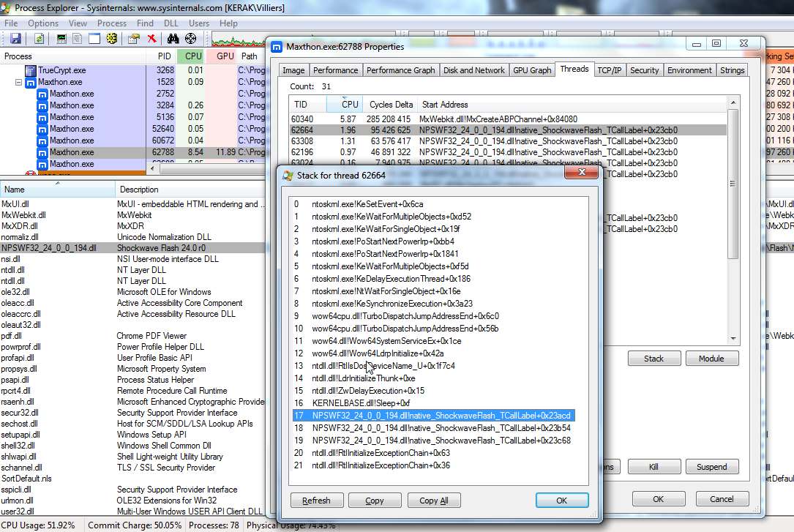Image resolution: width=794 pixels, height=532 pixels.
Task: Toggle the process tree view icon
Action: tap(78, 39)
